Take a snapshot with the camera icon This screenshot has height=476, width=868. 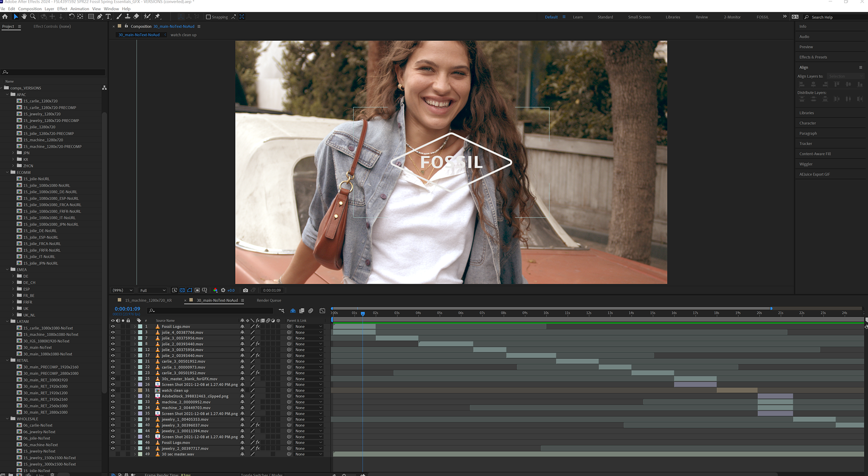point(245,290)
